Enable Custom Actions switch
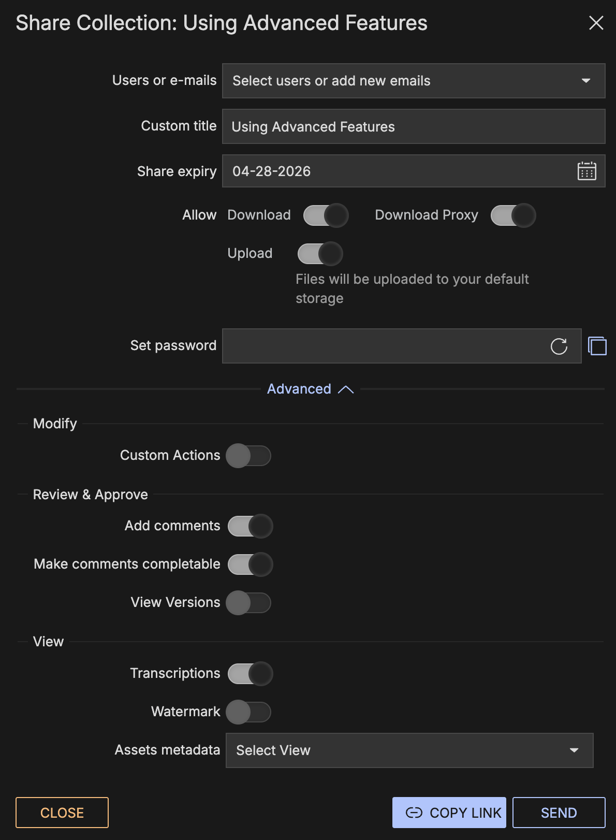This screenshot has height=840, width=616. tap(248, 456)
